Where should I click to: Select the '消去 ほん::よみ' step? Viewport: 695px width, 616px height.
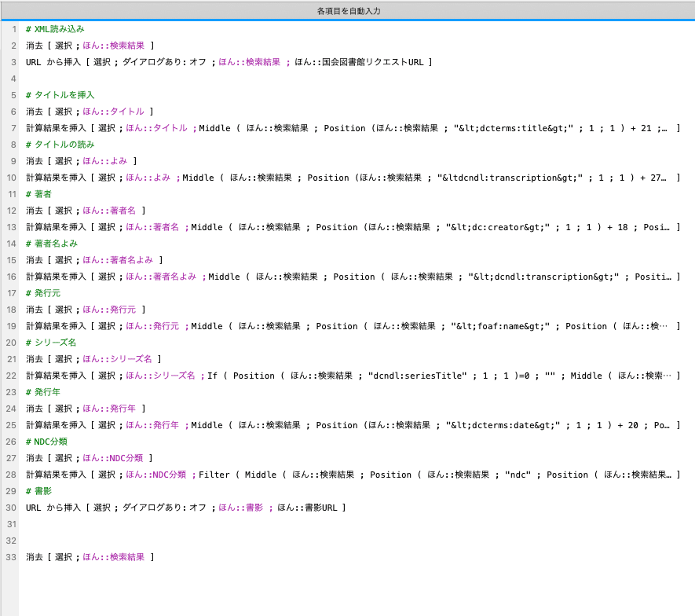click(81, 161)
